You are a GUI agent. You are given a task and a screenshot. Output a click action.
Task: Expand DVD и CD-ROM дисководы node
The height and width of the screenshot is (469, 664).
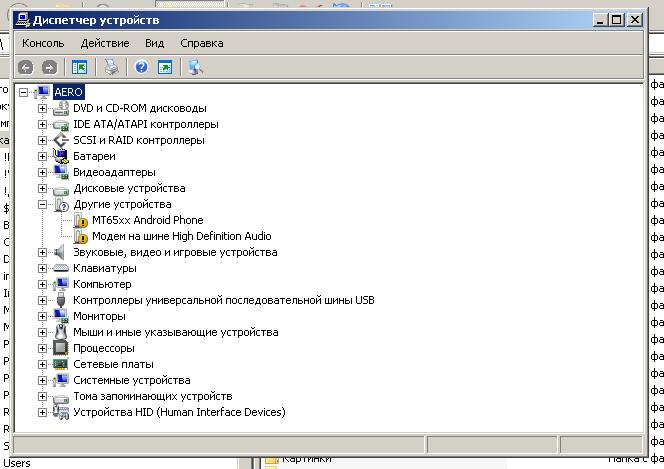[42, 108]
